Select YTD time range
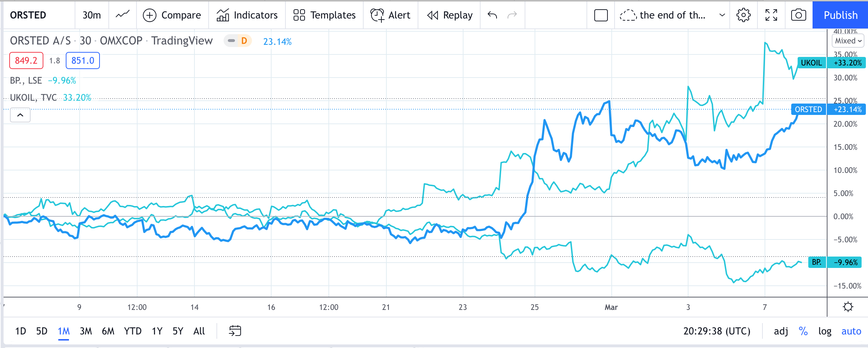Image resolution: width=868 pixels, height=348 pixels. click(133, 331)
